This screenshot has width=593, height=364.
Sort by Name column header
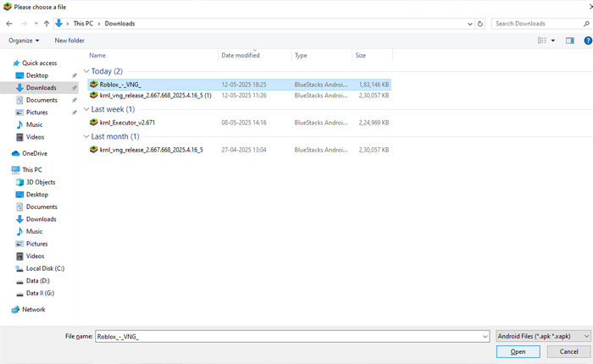[x=97, y=55]
